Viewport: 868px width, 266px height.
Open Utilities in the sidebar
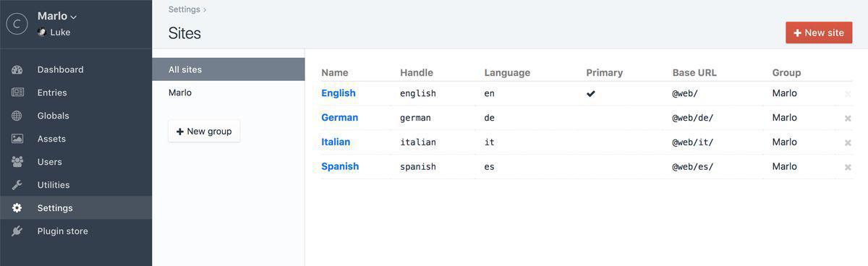(x=76, y=185)
